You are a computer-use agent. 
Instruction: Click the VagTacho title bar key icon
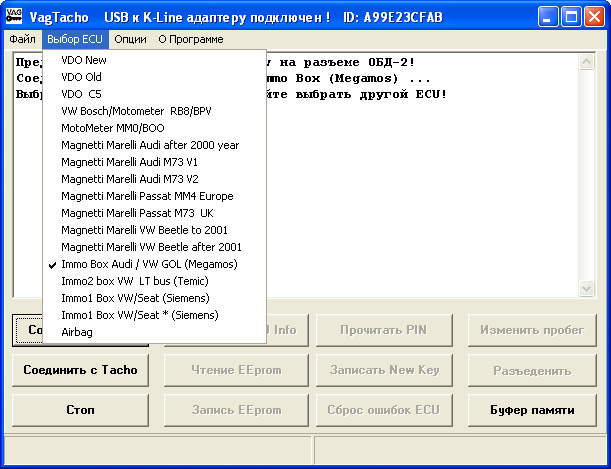coord(14,17)
